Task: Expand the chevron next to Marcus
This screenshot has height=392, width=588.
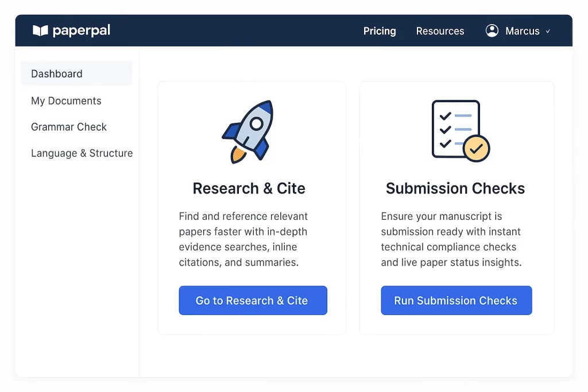Action: click(548, 32)
